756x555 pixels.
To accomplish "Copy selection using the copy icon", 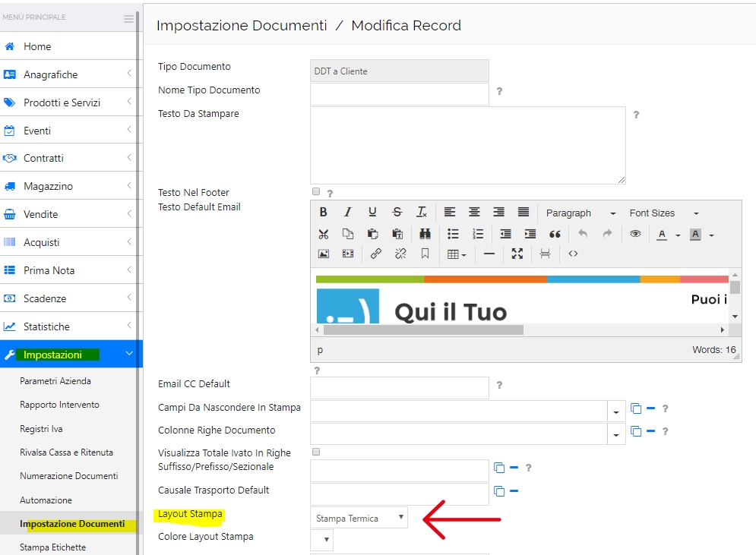I will 348,234.
